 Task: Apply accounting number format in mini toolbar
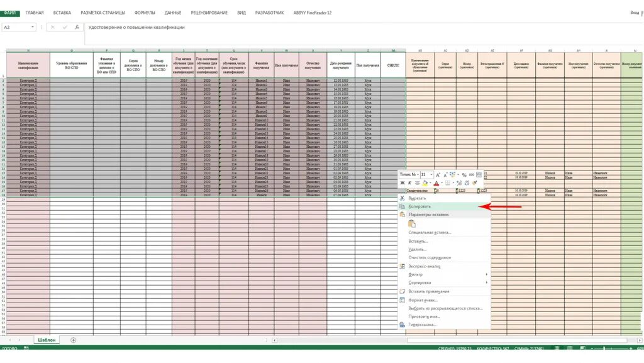pos(452,174)
